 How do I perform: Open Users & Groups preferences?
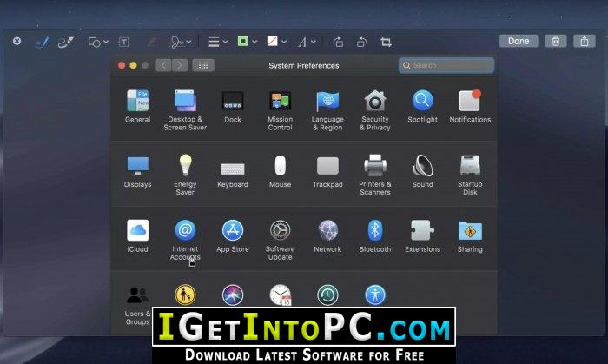pos(137,305)
